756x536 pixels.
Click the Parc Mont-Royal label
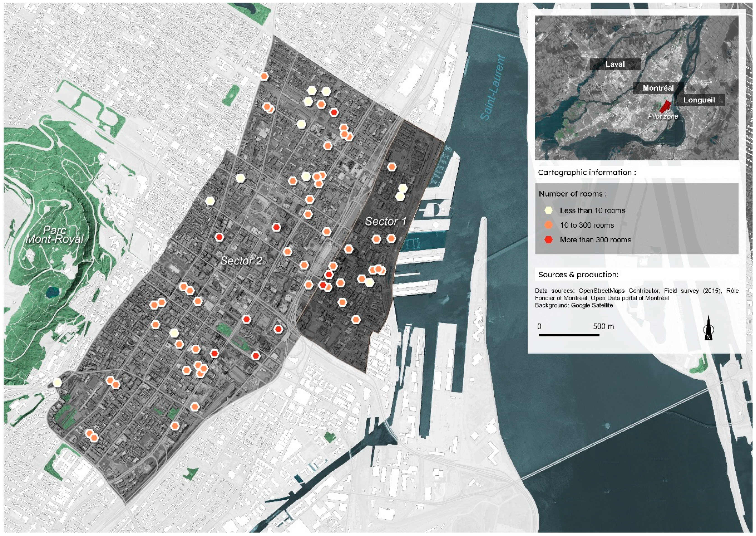[x=55, y=235]
